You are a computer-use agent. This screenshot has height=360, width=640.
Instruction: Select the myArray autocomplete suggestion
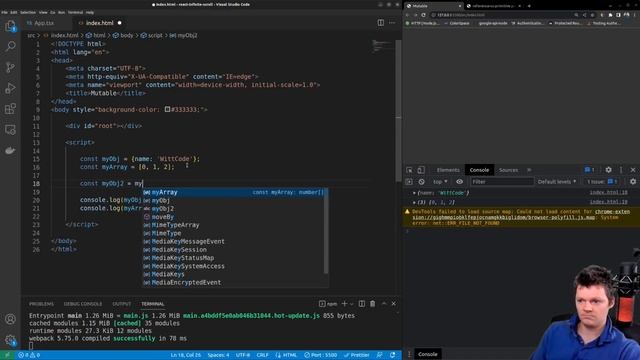[235, 192]
